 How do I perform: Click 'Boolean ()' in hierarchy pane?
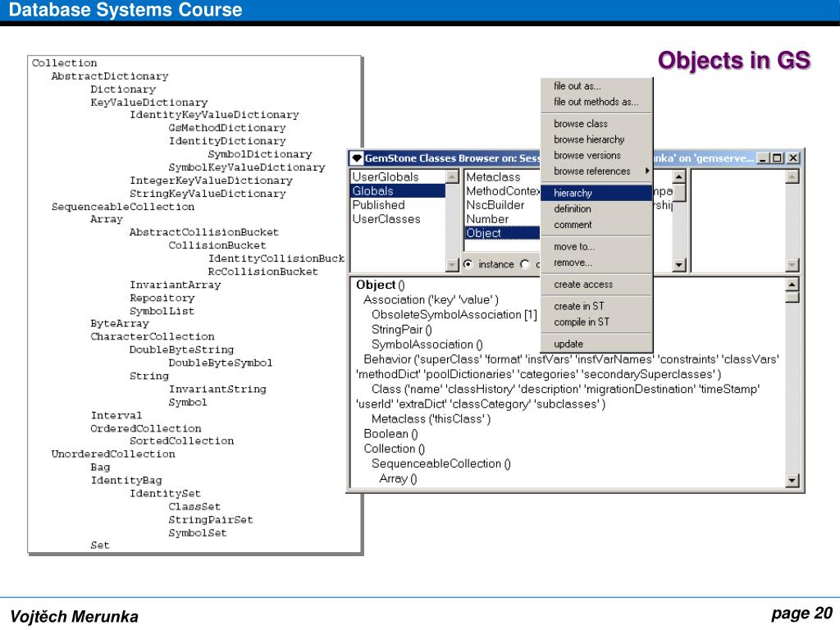coord(390,434)
